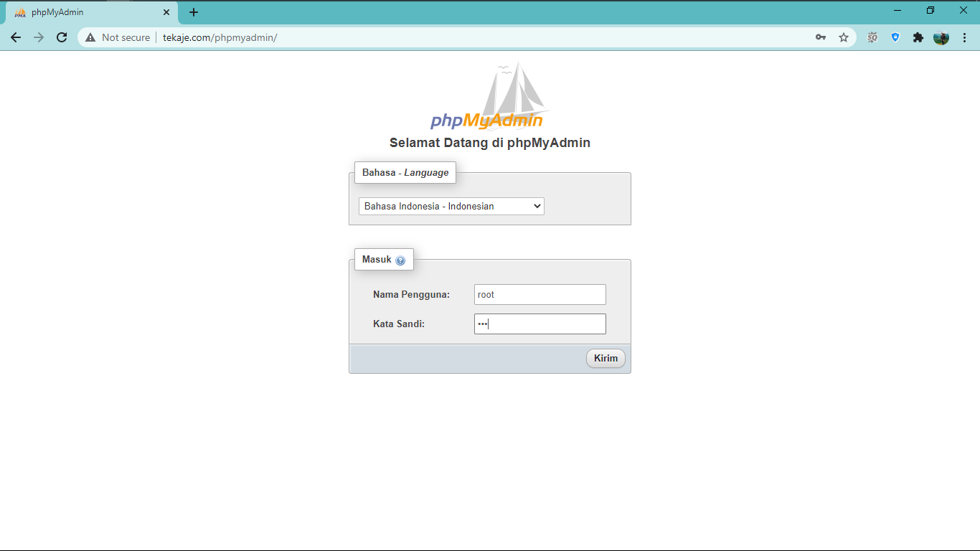Open the browser extensions puzzle icon
The height and width of the screenshot is (551, 980).
click(x=918, y=37)
